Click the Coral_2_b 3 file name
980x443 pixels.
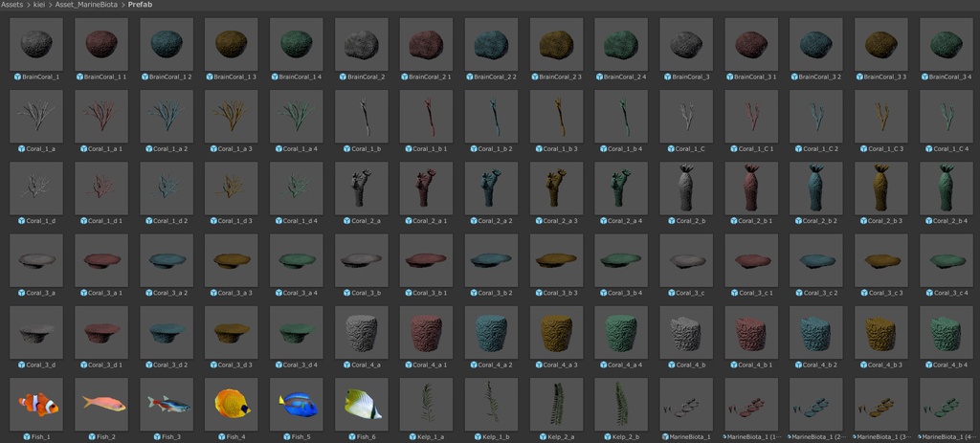coord(885,221)
